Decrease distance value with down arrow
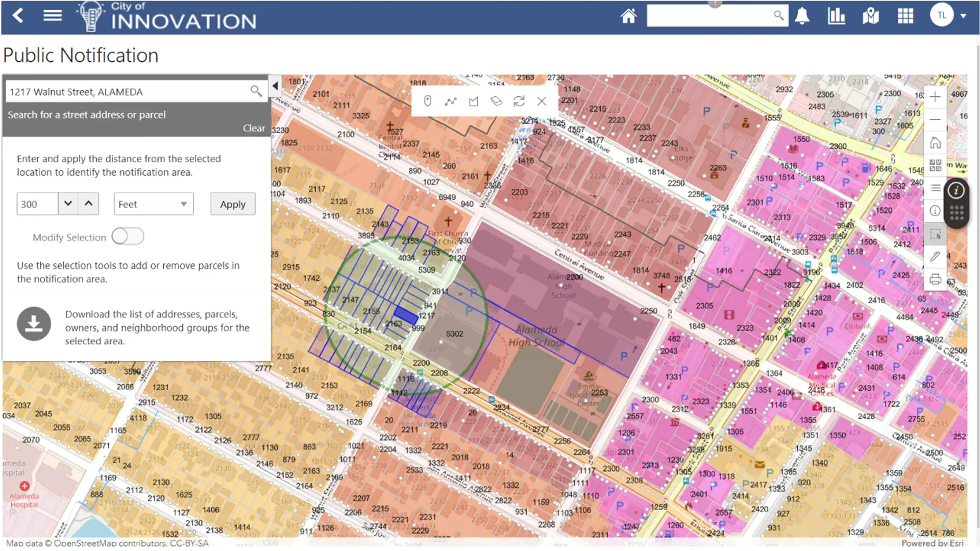 point(68,204)
